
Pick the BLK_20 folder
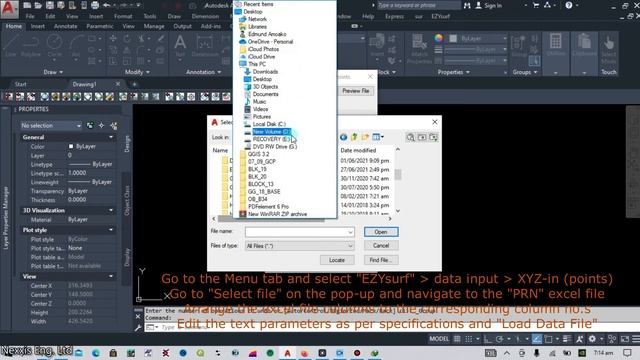(x=257, y=177)
